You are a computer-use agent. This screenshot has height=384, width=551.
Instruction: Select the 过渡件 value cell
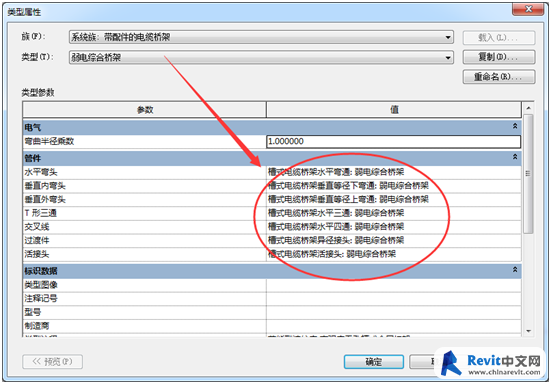(x=394, y=241)
